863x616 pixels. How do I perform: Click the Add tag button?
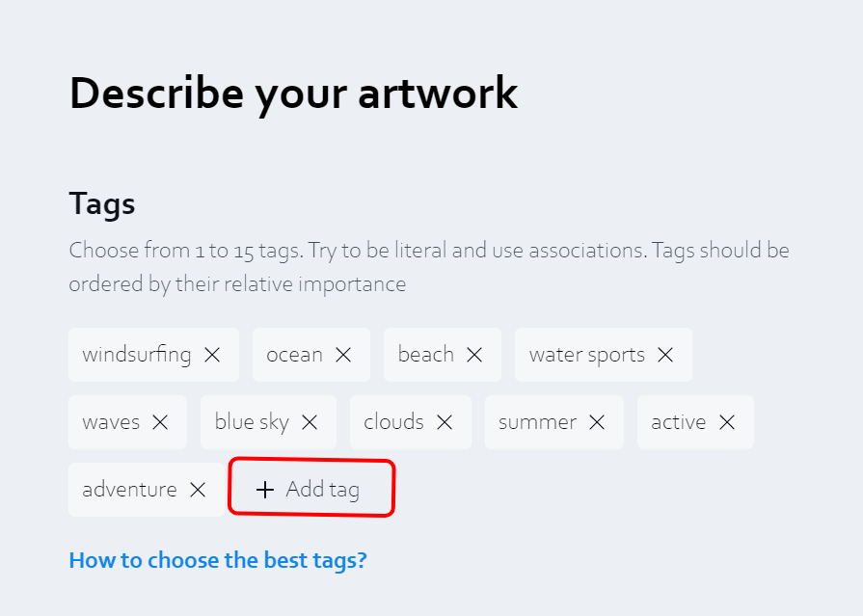[311, 489]
